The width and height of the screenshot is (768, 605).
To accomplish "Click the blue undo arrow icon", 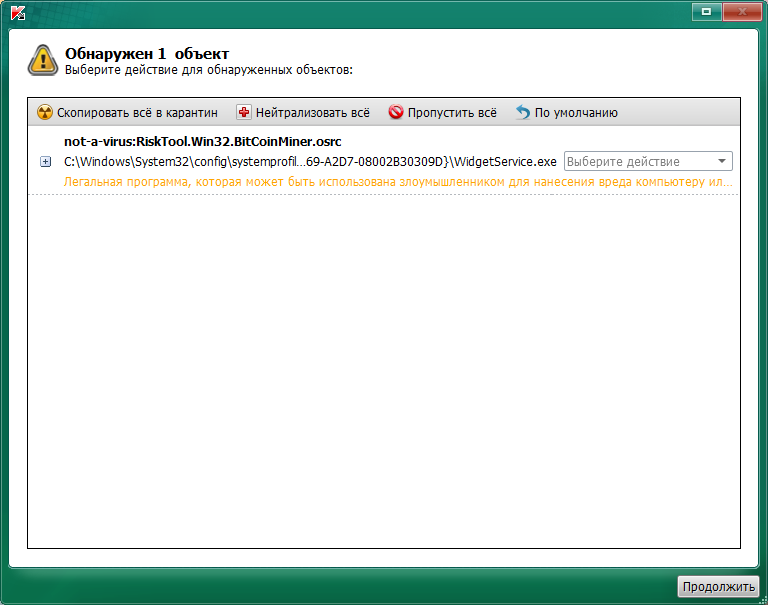I will tap(523, 112).
